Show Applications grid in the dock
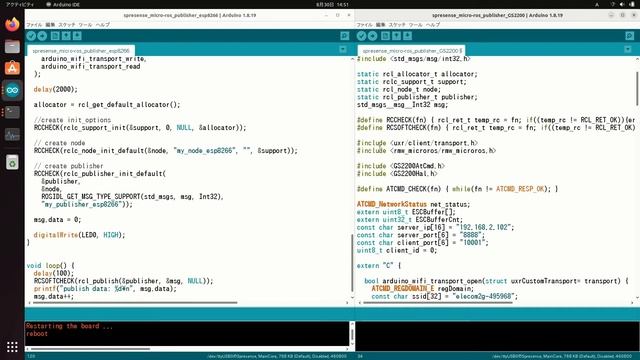The width and height of the screenshot is (640, 360). pyautogui.click(x=12, y=347)
